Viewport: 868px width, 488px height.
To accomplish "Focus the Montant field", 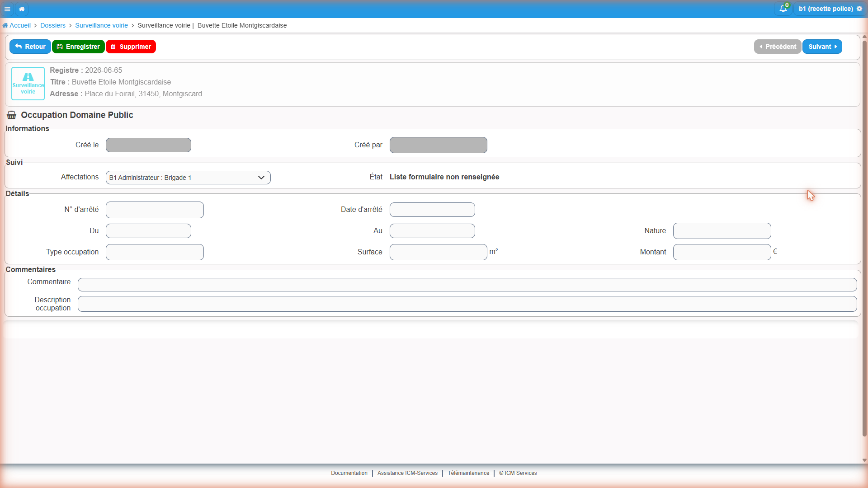I will coord(722,252).
